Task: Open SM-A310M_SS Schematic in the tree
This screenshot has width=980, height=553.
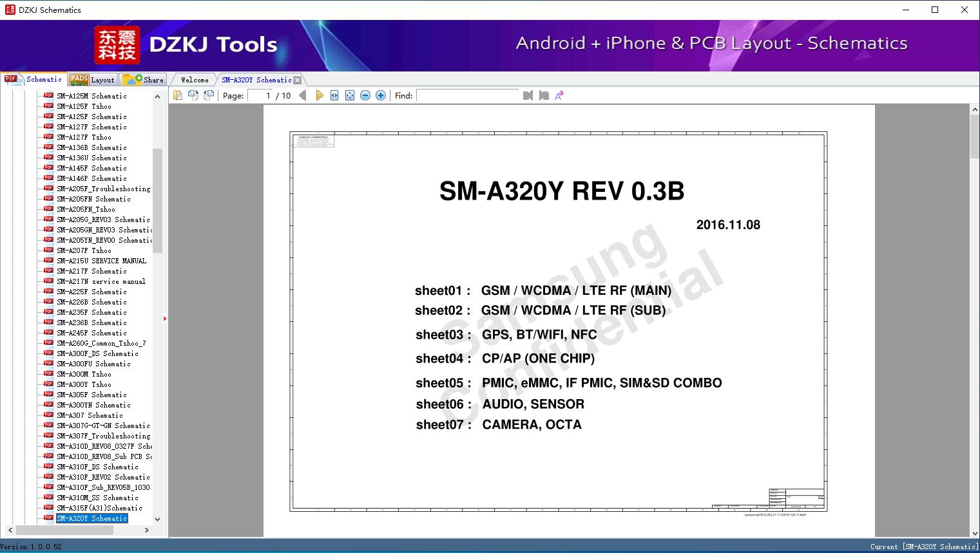Action: coord(97,498)
